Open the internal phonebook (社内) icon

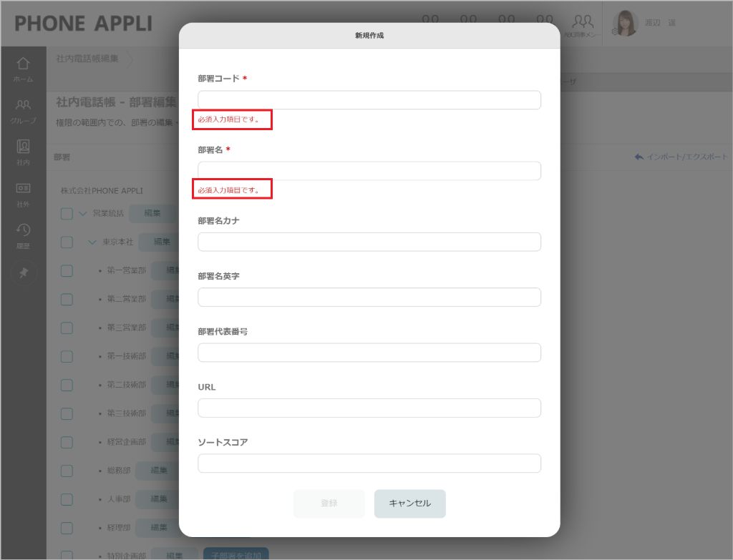click(x=23, y=149)
